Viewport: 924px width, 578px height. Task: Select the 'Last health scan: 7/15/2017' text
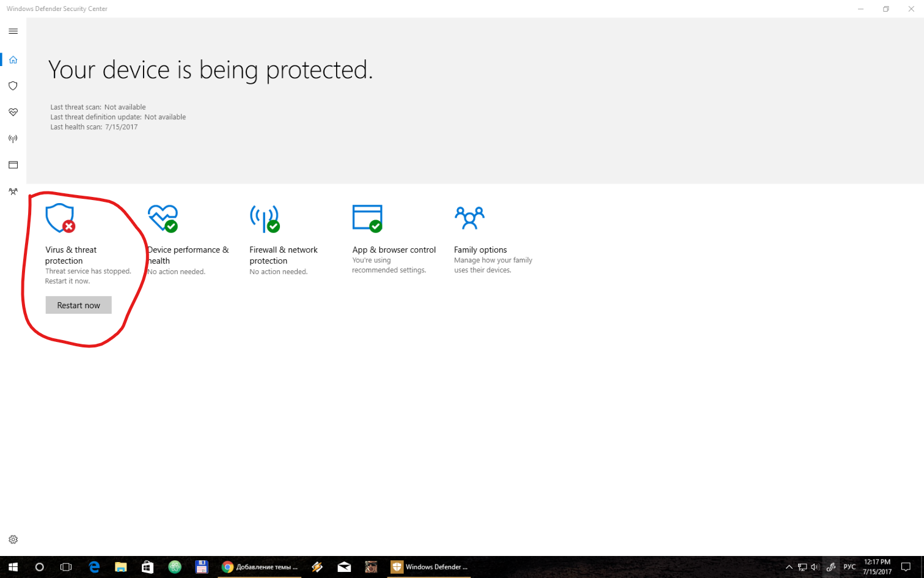point(94,127)
